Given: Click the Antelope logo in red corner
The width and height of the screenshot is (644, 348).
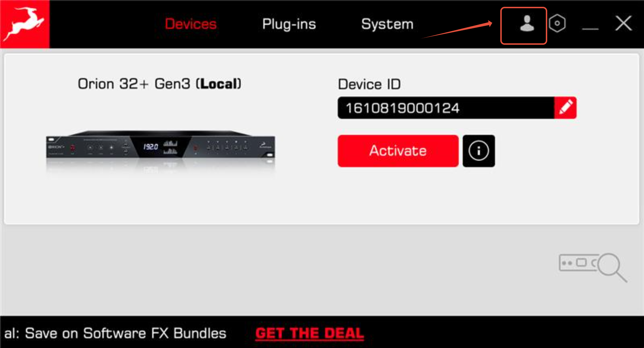Looking at the screenshot, I should tap(24, 24).
